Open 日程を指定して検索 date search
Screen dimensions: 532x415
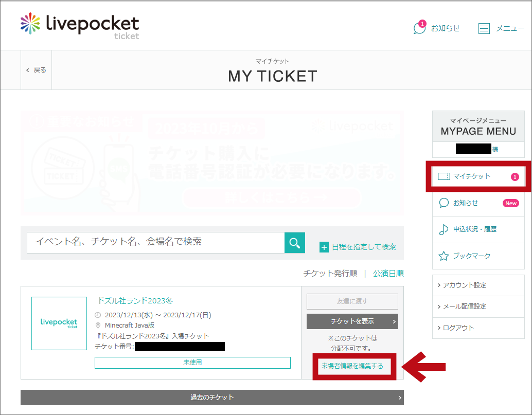[364, 247]
